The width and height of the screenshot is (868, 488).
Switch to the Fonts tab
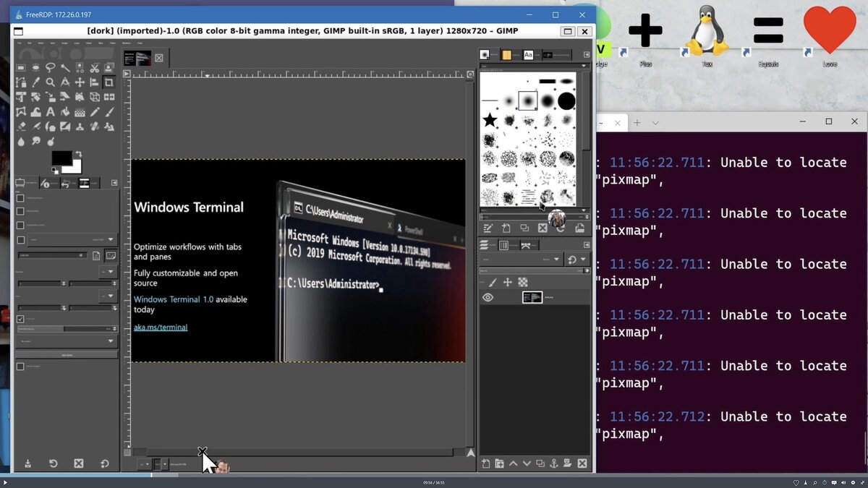[x=532, y=55]
